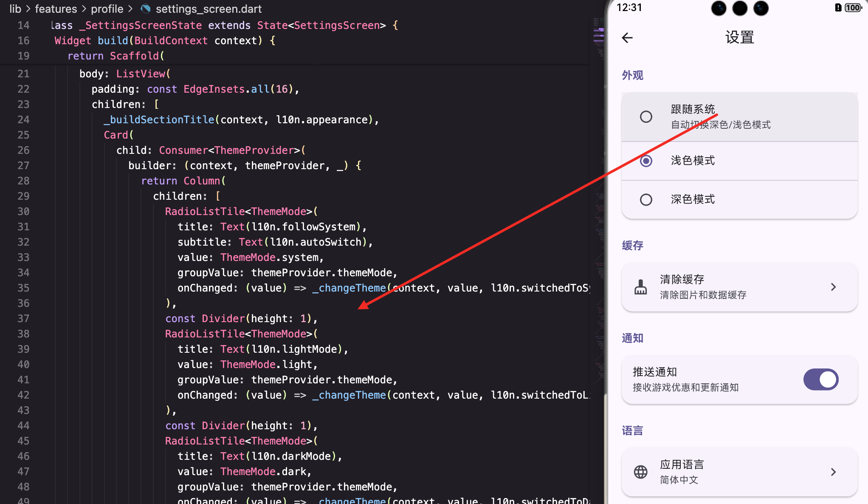Click settings_screen.dart in the breadcrumb
868x504 pixels.
click(209, 8)
